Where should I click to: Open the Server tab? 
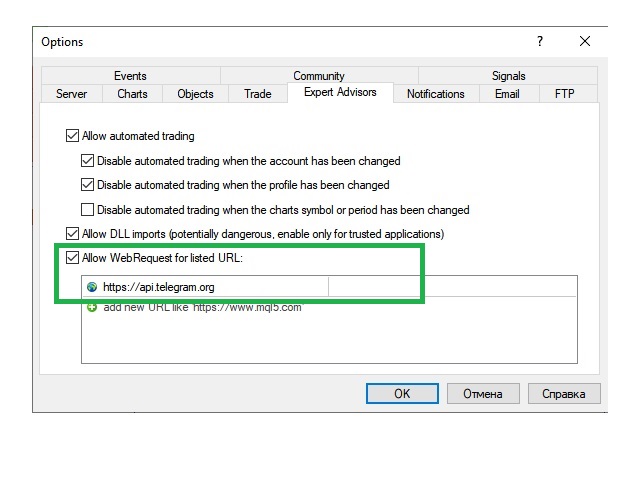(71, 94)
